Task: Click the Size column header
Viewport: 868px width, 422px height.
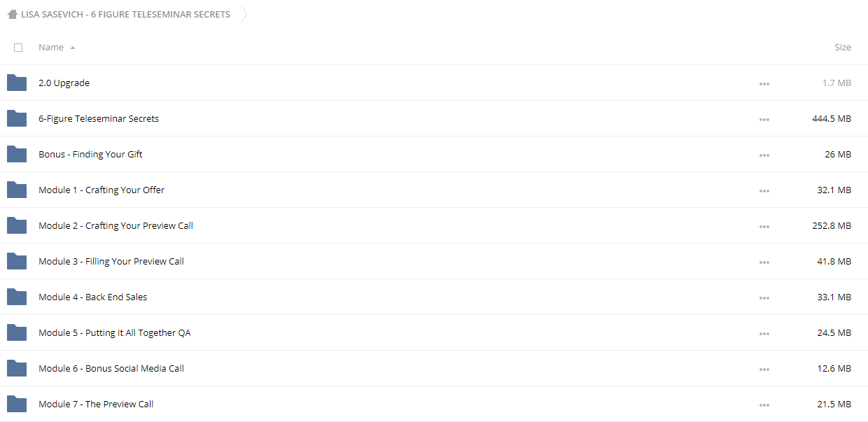Action: [x=843, y=48]
